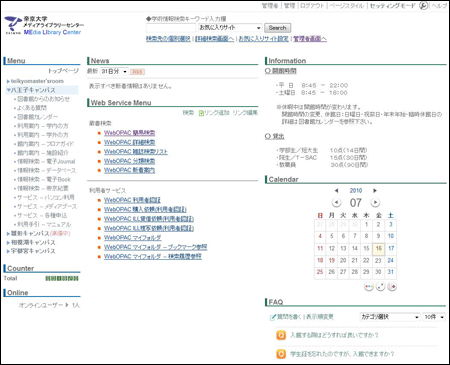Click the Q icon of second FAQ entry
This screenshot has height=365, width=450.
(x=281, y=354)
